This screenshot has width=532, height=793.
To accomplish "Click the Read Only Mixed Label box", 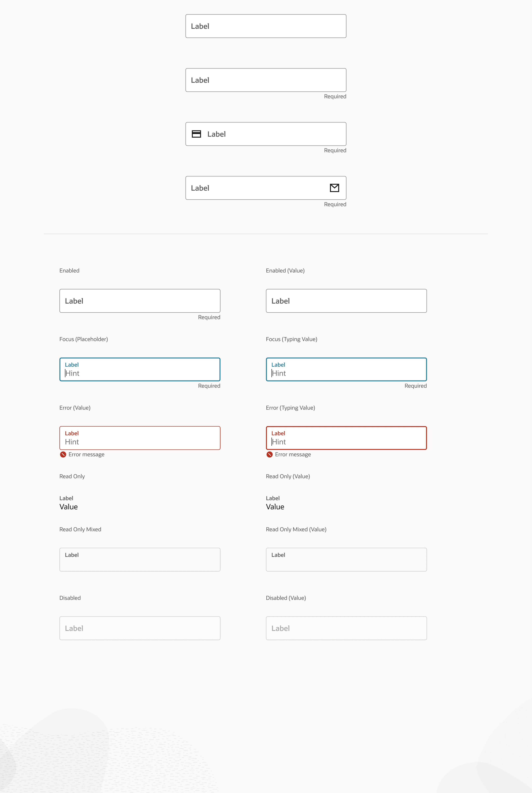I will point(140,560).
